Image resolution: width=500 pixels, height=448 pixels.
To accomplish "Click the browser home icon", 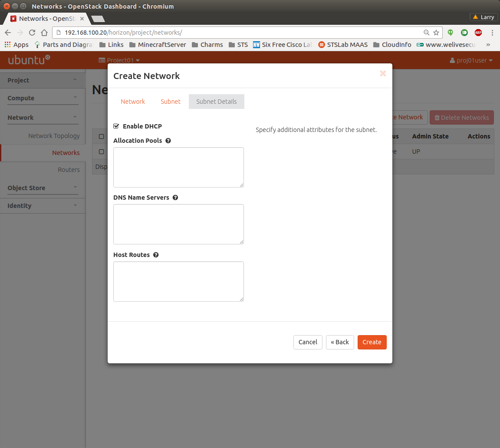I will 44,33.
